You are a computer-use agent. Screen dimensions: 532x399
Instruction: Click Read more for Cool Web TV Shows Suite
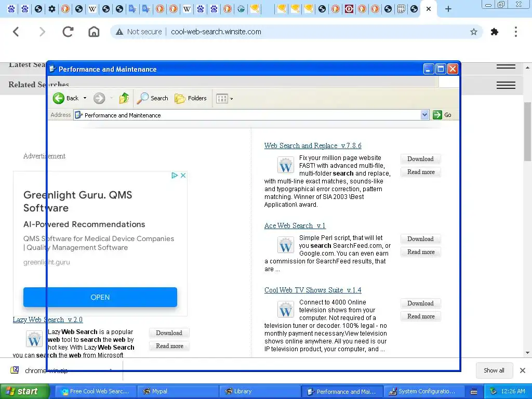tap(420, 316)
